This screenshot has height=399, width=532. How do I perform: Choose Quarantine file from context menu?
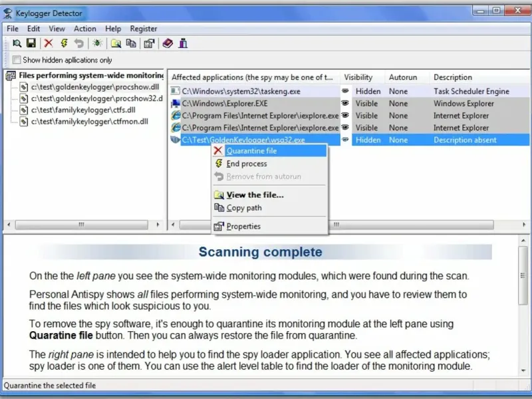270,151
